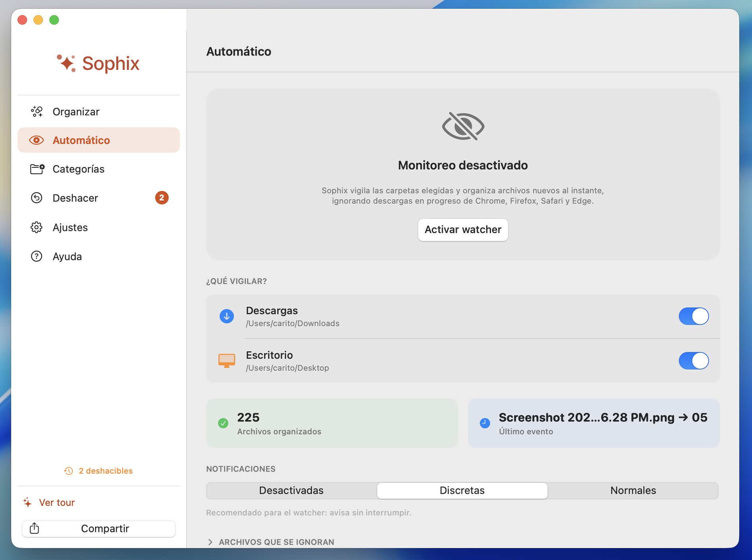Expand the Archivos que se ignoran section
The image size is (752, 560).
pos(270,542)
